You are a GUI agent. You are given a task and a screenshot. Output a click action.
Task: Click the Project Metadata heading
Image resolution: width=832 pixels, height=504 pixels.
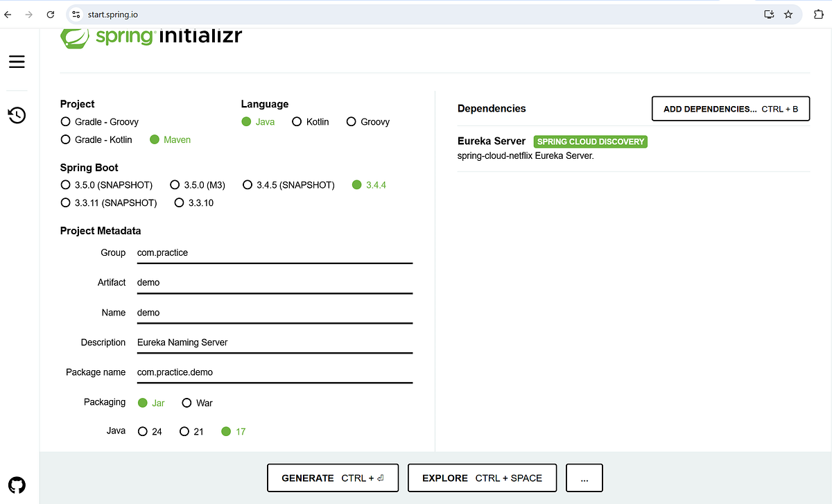[101, 231]
